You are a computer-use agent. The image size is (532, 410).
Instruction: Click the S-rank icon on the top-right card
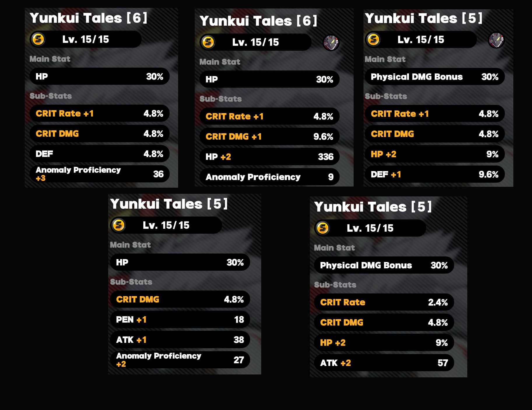pos(373,39)
